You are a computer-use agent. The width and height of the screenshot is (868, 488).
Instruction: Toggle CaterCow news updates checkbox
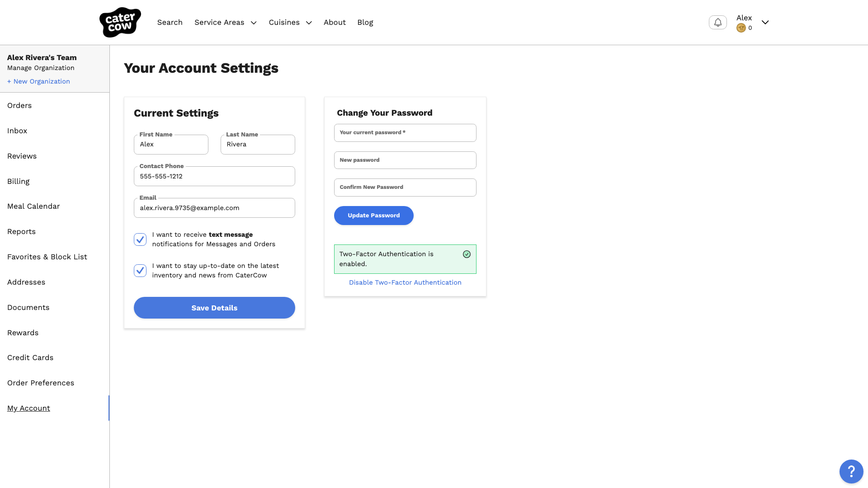click(x=140, y=271)
